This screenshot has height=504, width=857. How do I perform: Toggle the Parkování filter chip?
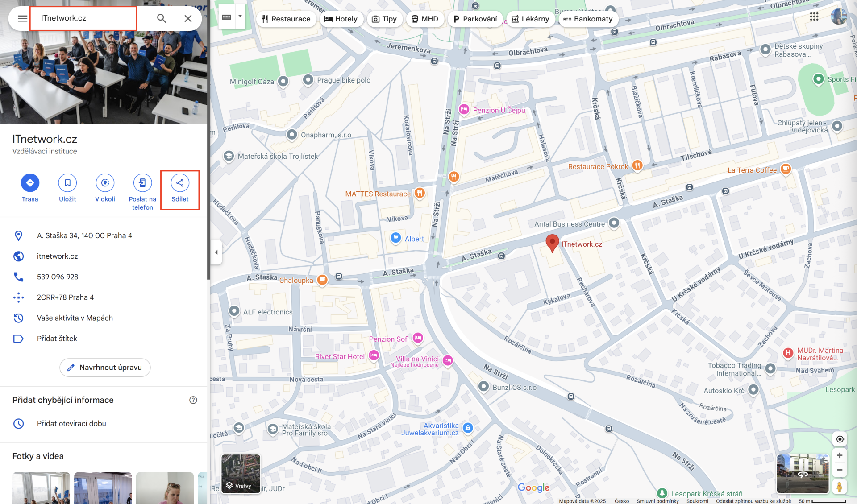coord(475,19)
